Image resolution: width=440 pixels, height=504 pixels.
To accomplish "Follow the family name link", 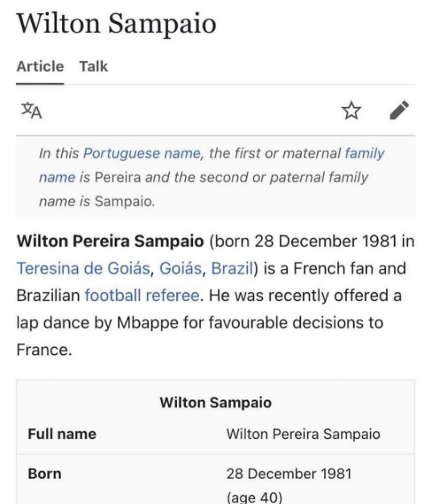I will 364,153.
